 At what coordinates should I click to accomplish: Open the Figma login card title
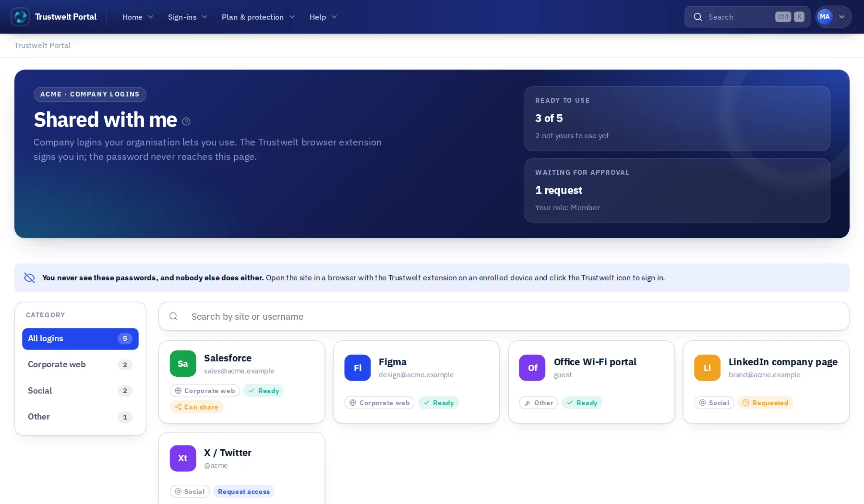[x=393, y=362]
